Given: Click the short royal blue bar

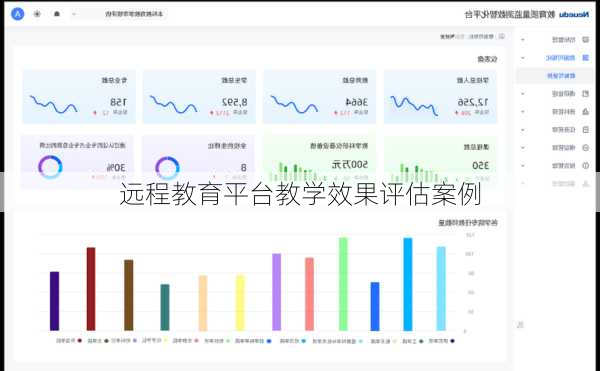Looking at the screenshot, I should 375,306.
